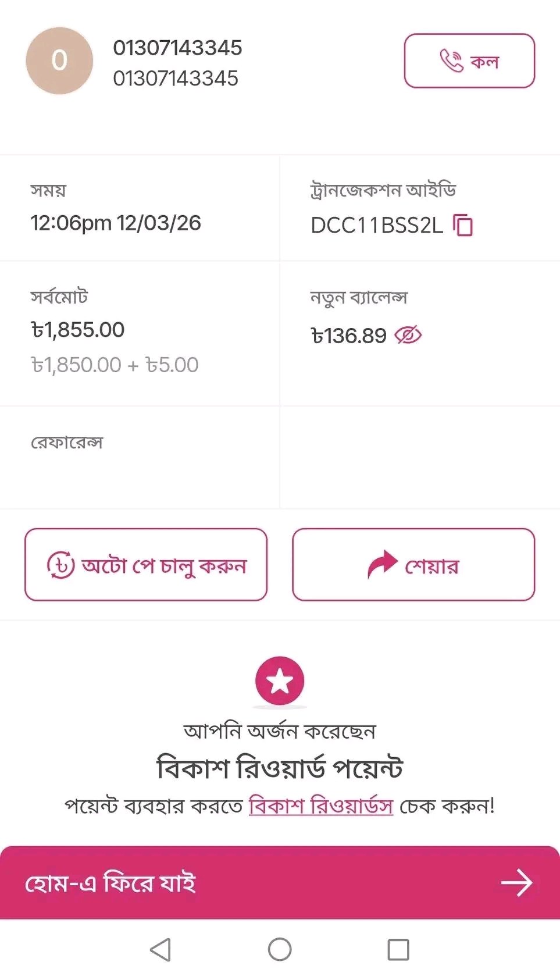The image size is (560, 980).
Task: Tap হোম-এ ফিরে যাই button
Action: pos(110,883)
